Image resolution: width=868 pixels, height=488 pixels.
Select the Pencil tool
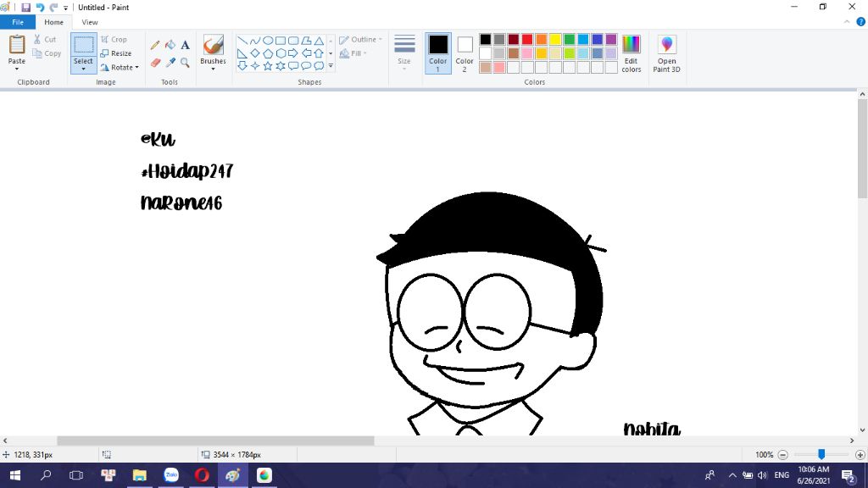coord(155,45)
